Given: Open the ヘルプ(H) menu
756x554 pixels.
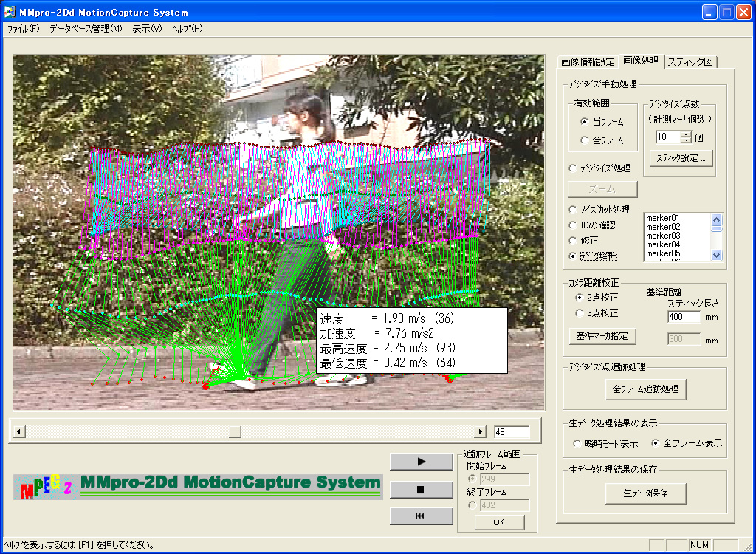Looking at the screenshot, I should pos(188,29).
